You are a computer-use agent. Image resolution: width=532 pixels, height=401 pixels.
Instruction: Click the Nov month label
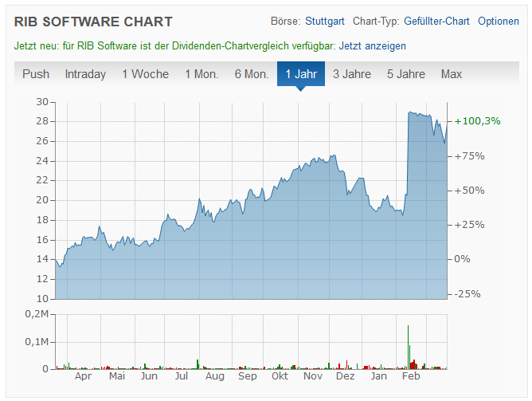point(313,376)
